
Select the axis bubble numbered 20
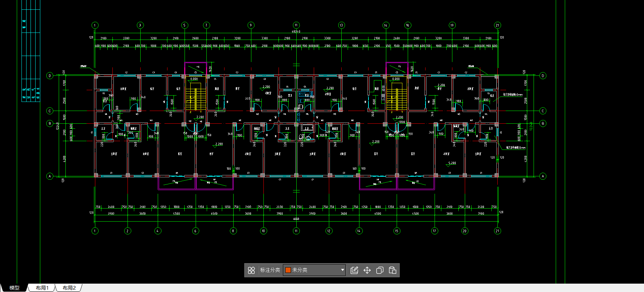pyautogui.click(x=465, y=231)
